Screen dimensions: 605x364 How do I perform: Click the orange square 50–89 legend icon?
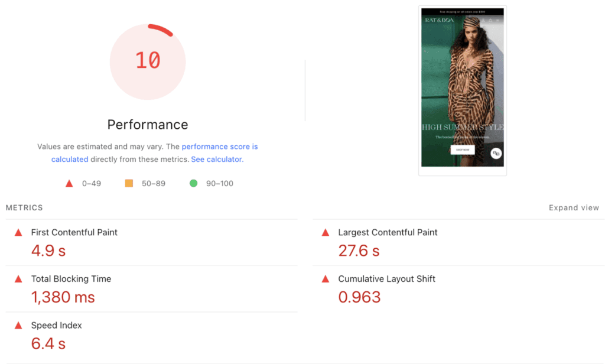129,184
